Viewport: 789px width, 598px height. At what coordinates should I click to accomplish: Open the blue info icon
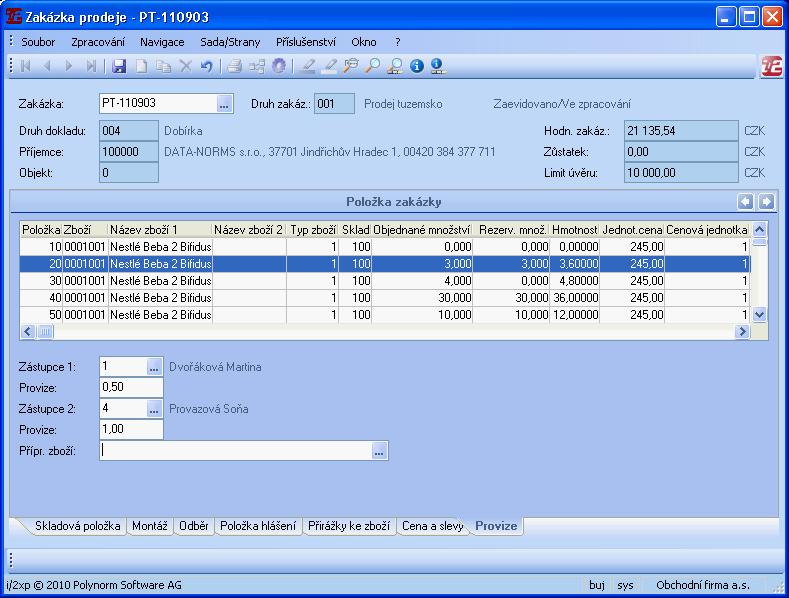[417, 66]
